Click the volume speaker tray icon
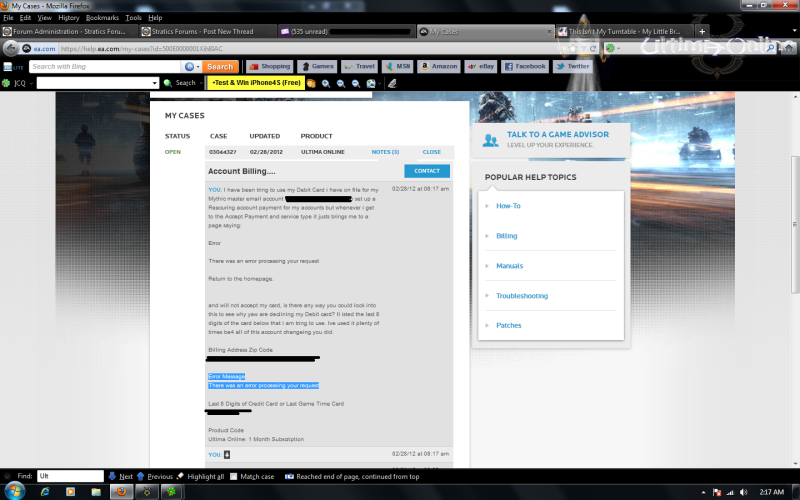 (743, 492)
